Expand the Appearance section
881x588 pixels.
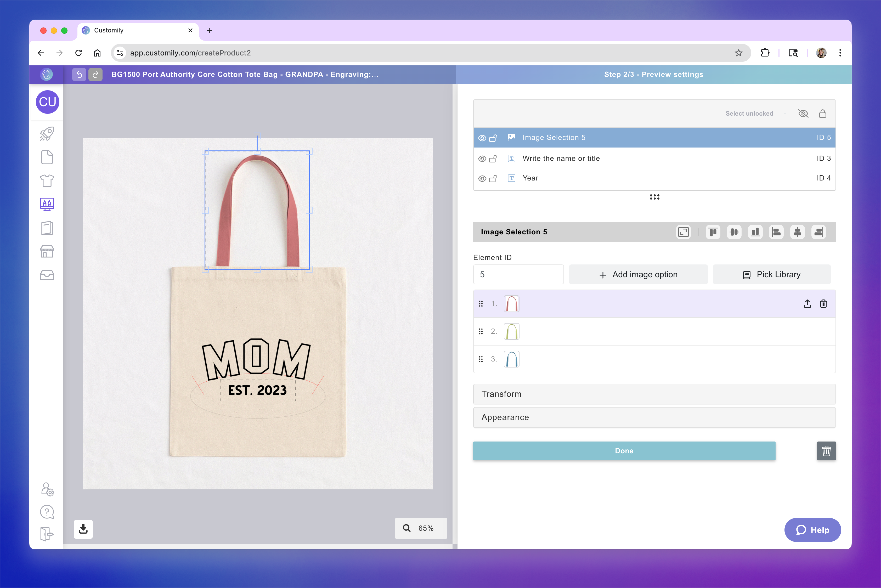[654, 417]
